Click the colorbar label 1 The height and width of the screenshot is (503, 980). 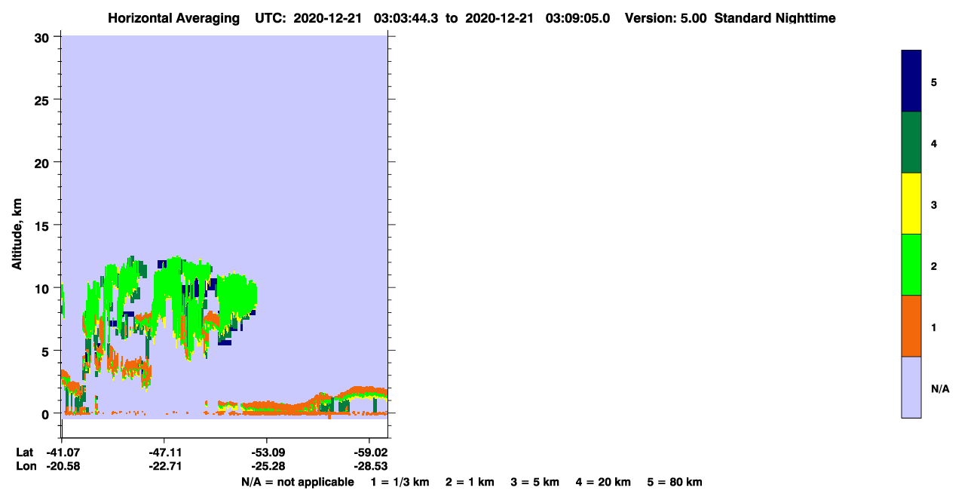(x=934, y=327)
